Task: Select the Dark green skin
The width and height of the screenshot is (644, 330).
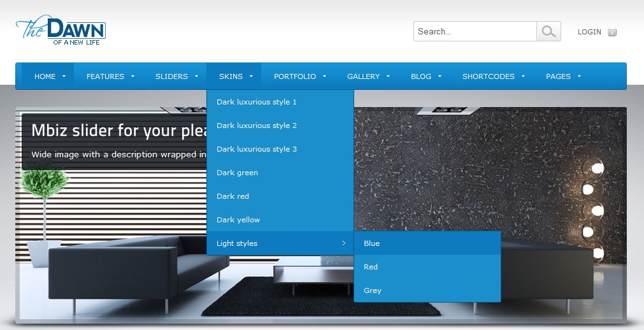Action: point(237,173)
